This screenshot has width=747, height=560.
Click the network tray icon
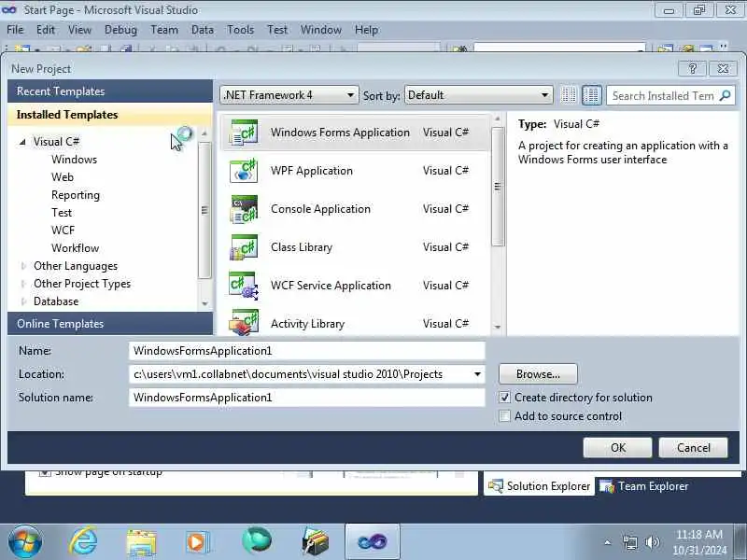629,542
